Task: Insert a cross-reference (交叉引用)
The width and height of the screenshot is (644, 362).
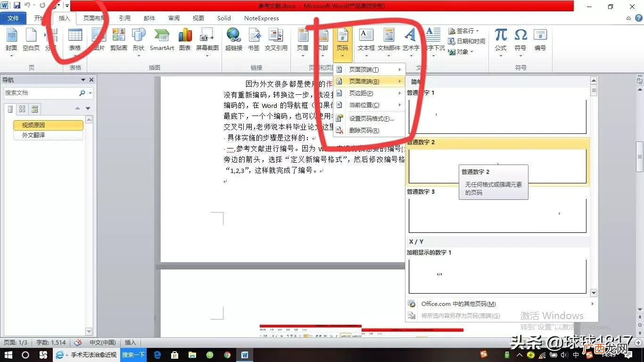Action: 276,40
